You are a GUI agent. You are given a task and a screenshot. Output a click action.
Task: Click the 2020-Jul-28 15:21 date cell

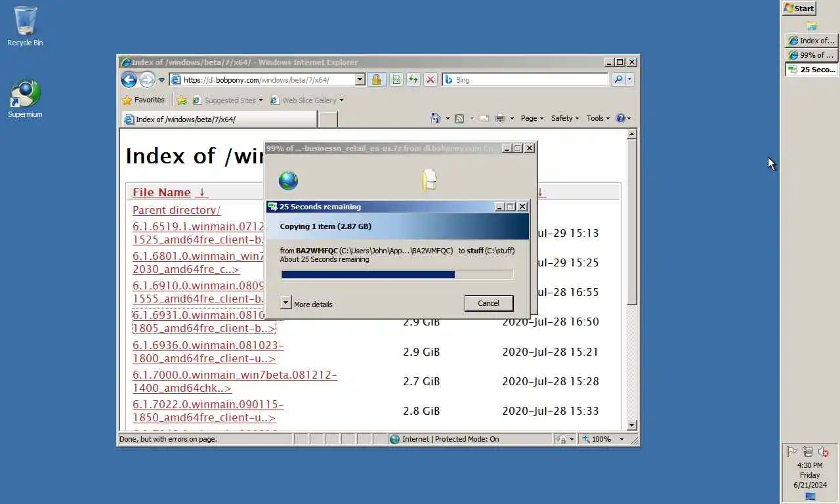point(551,352)
